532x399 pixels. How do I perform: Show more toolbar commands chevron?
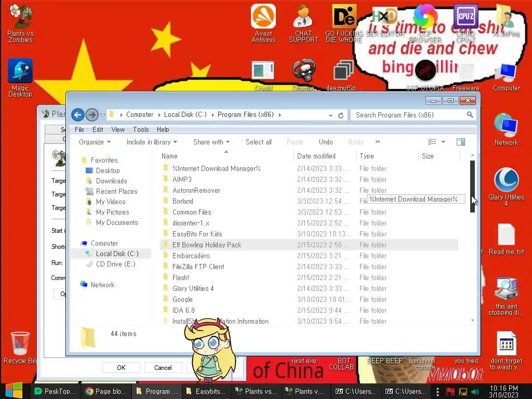click(378, 141)
